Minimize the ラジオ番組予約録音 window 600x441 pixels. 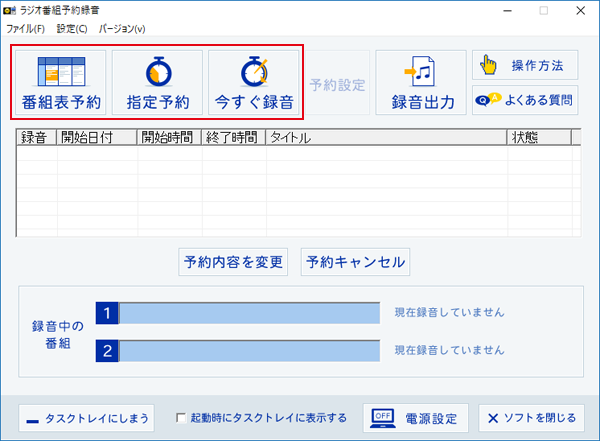pyautogui.click(x=507, y=11)
